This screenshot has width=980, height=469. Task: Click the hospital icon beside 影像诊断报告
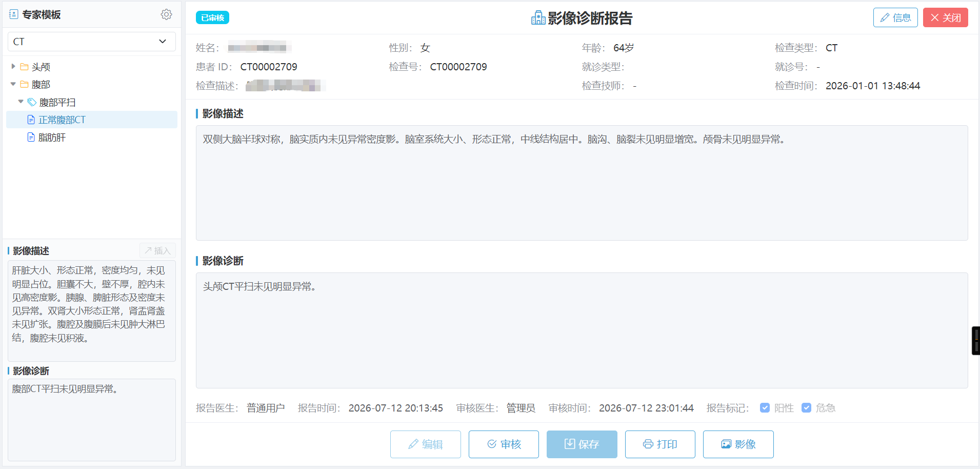click(x=538, y=18)
